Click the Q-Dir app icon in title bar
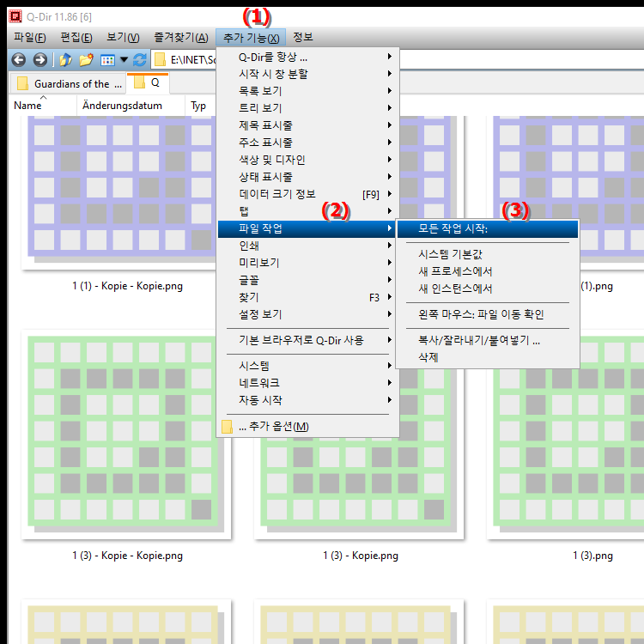The height and width of the screenshot is (644, 644). tap(15, 16)
